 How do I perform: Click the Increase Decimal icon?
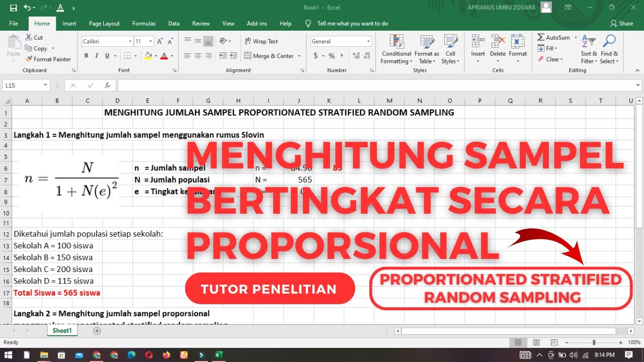click(x=357, y=56)
